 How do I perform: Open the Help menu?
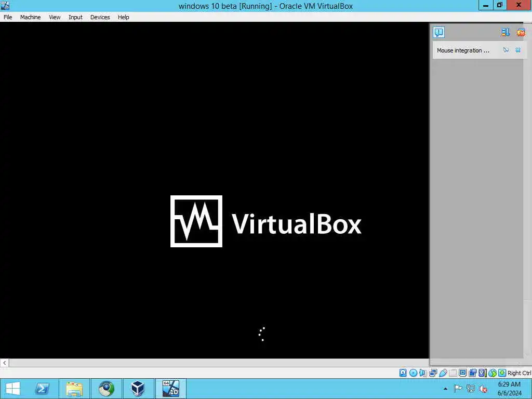click(x=123, y=17)
